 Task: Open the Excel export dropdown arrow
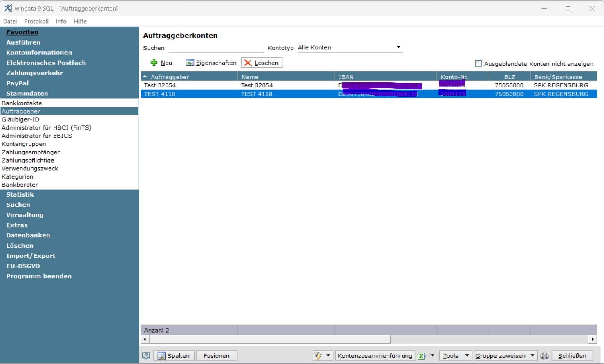coord(432,355)
